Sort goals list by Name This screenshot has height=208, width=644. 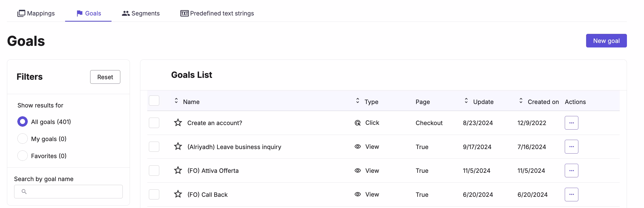176,101
